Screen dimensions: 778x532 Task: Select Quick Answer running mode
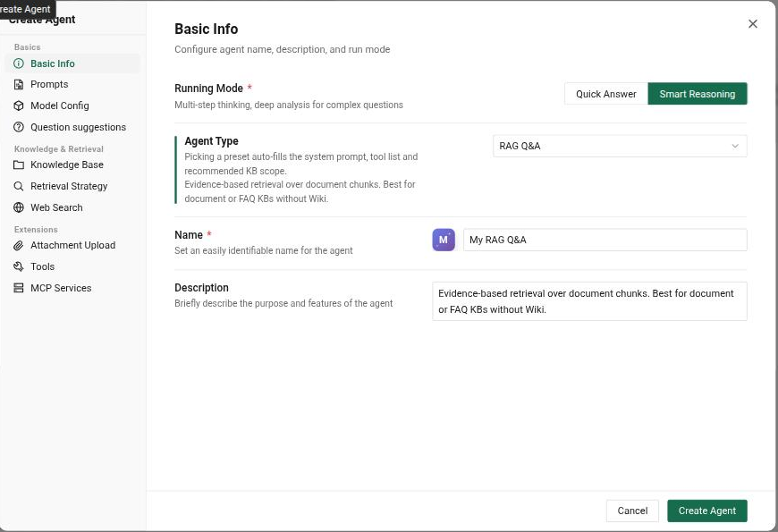[605, 94]
